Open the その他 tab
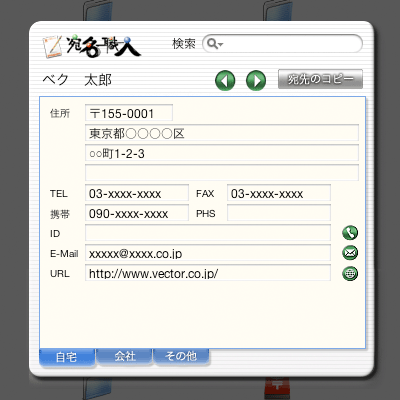Viewport: 400px width, 400px height. point(181,357)
